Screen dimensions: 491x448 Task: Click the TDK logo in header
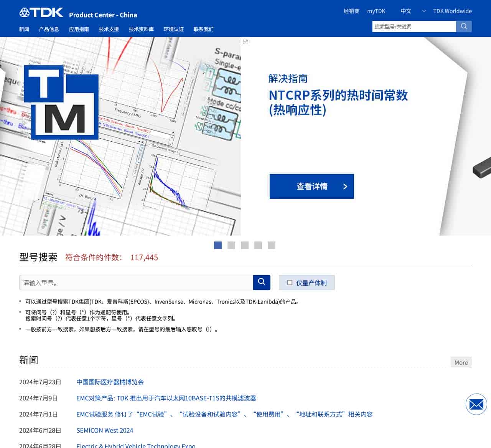pyautogui.click(x=41, y=12)
